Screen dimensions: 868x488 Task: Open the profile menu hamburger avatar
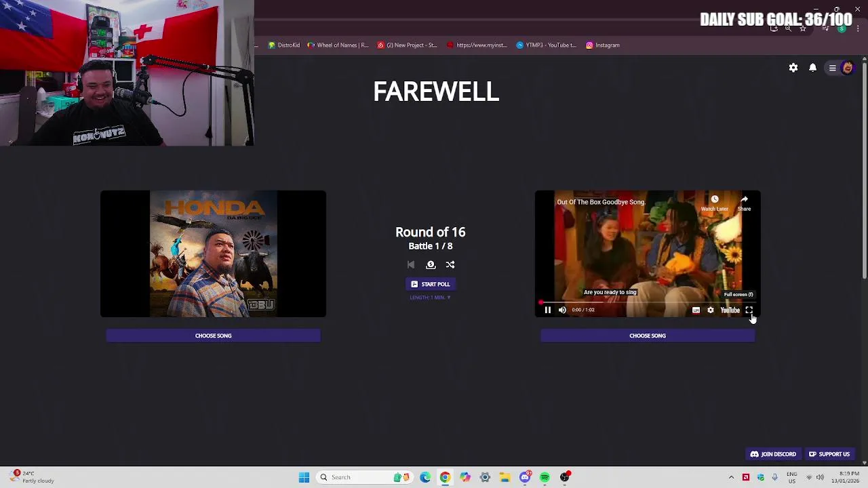pyautogui.click(x=840, y=68)
